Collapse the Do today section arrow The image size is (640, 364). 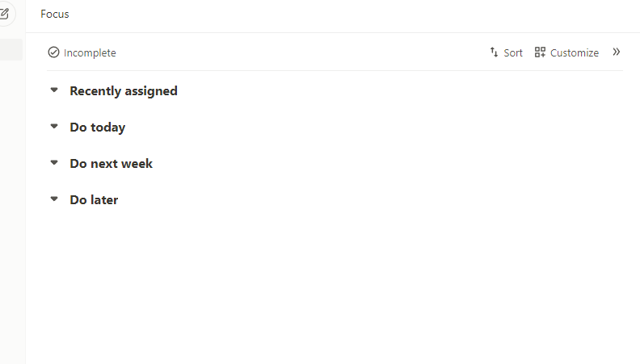(x=54, y=127)
